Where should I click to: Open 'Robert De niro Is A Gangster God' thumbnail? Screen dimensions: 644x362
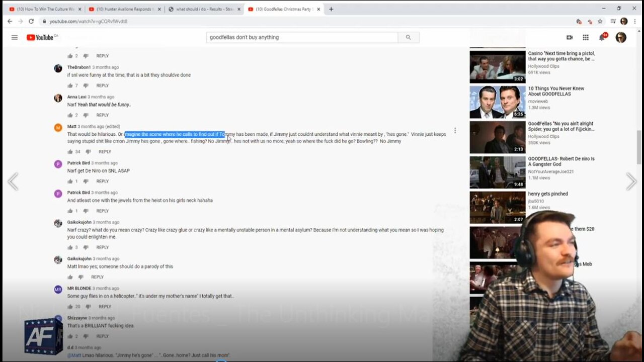click(498, 172)
